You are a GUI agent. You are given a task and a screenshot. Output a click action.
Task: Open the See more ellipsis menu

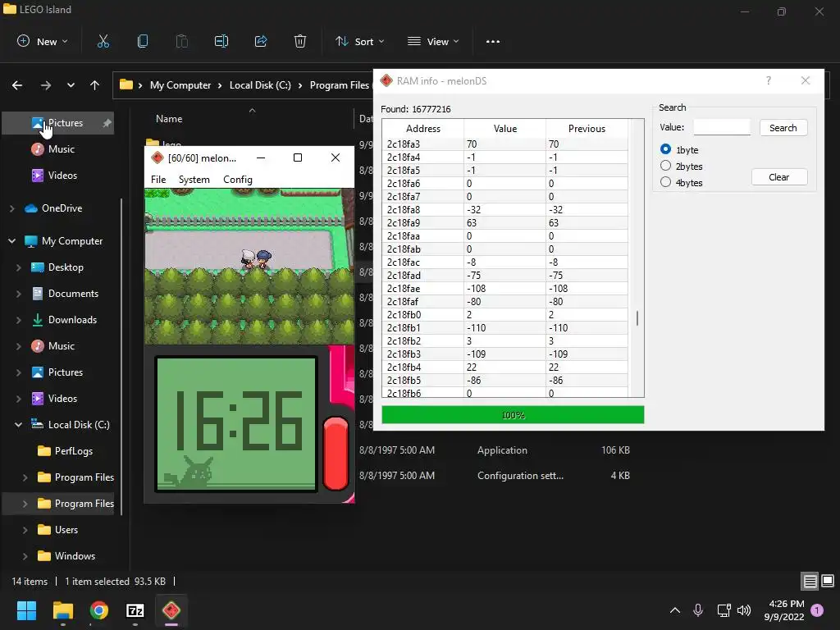point(493,41)
